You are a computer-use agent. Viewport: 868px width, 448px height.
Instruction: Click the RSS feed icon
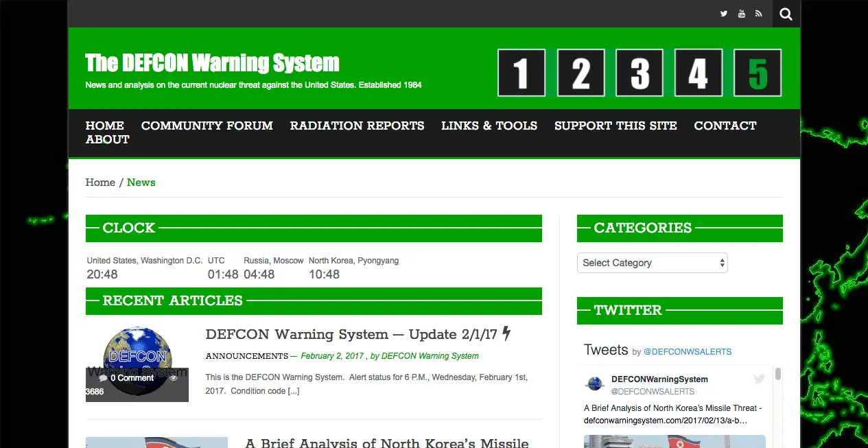[x=758, y=14]
